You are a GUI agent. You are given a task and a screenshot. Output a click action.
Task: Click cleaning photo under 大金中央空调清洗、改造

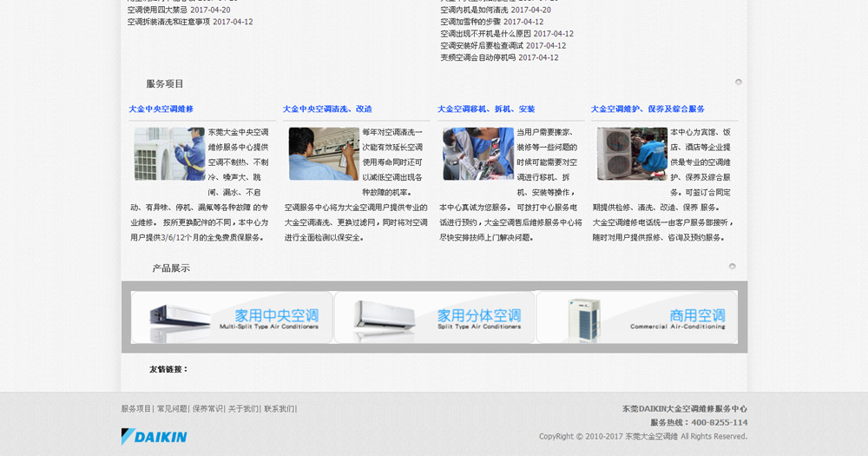point(324,154)
